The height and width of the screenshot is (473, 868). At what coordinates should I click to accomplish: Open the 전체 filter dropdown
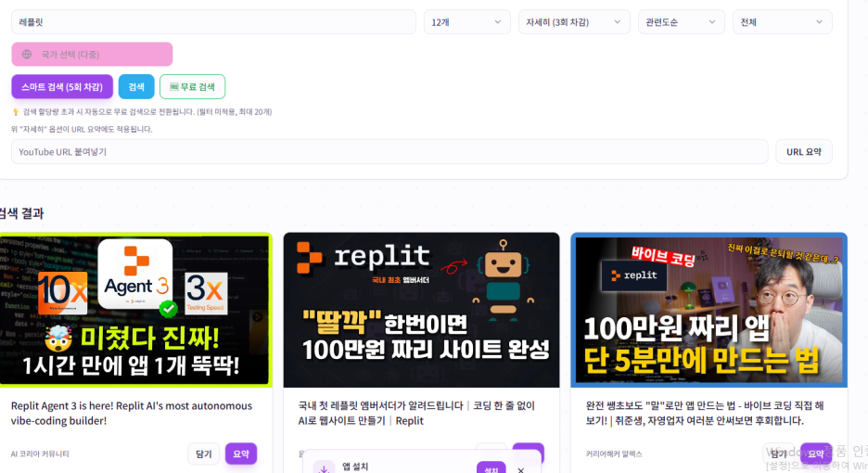pyautogui.click(x=782, y=22)
